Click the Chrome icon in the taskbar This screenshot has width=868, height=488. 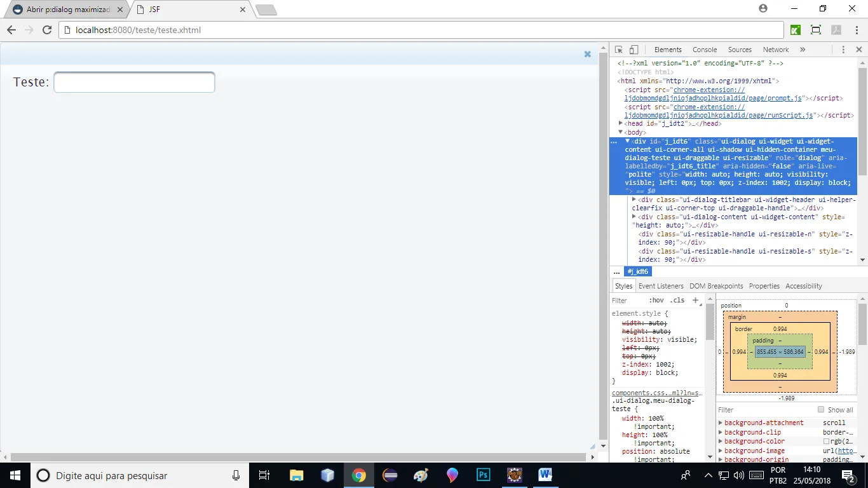pyautogui.click(x=359, y=475)
